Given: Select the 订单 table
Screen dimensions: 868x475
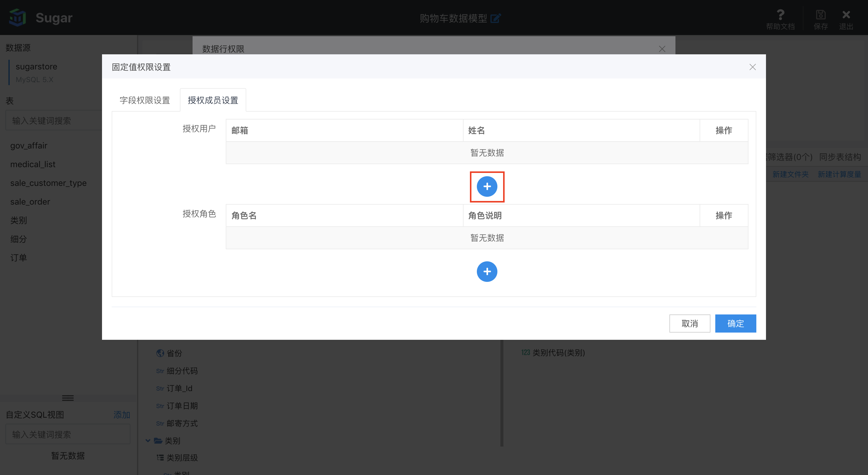Looking at the screenshot, I should (18, 258).
